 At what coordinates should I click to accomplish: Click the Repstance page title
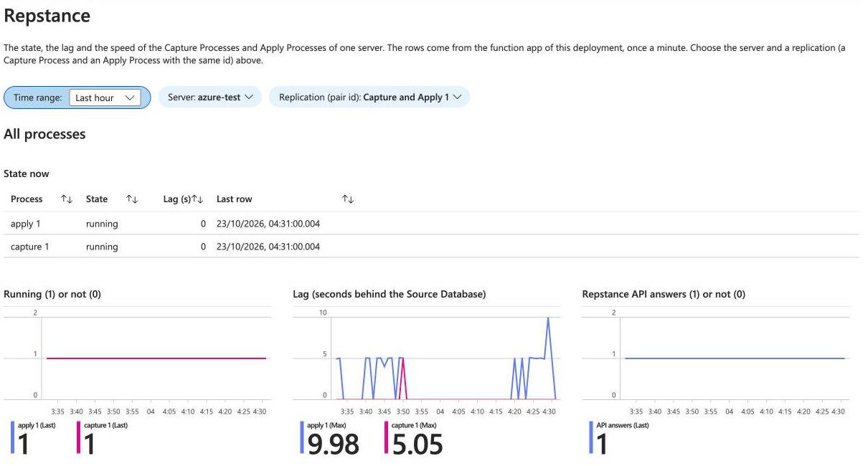coord(47,15)
